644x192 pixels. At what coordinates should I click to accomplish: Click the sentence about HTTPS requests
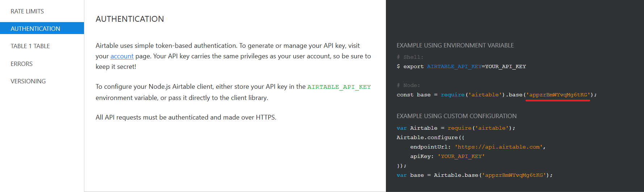(x=186, y=117)
